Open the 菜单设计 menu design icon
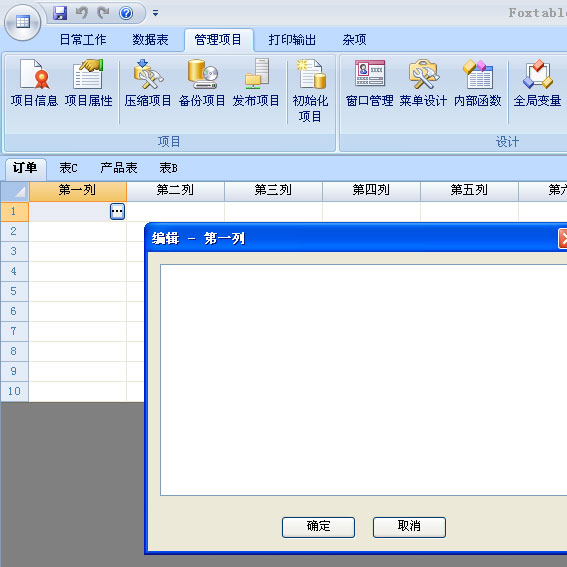 (x=423, y=83)
